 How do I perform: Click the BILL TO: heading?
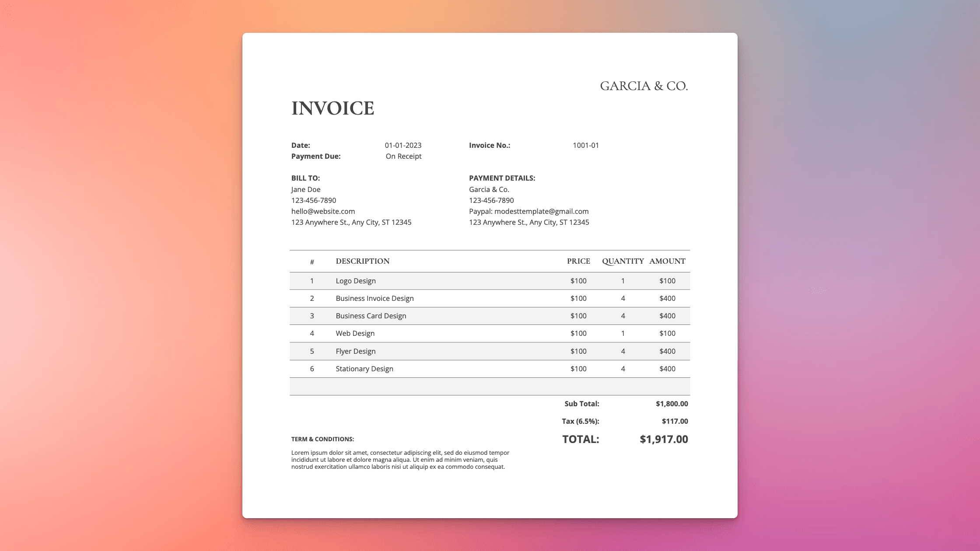305,178
